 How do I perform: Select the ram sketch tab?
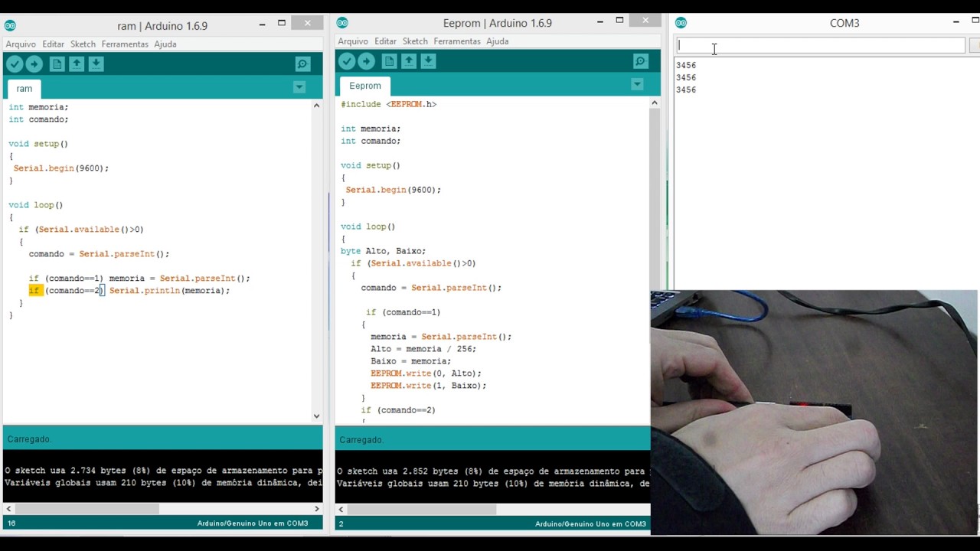click(24, 89)
